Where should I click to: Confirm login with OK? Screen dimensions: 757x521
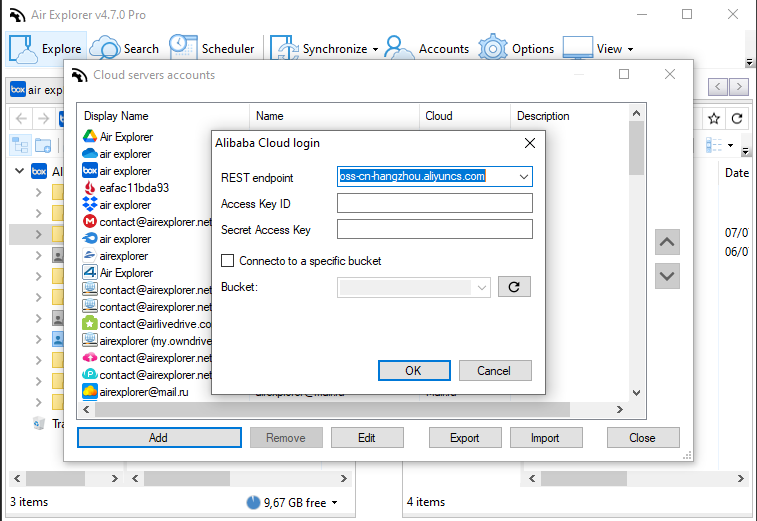click(414, 370)
